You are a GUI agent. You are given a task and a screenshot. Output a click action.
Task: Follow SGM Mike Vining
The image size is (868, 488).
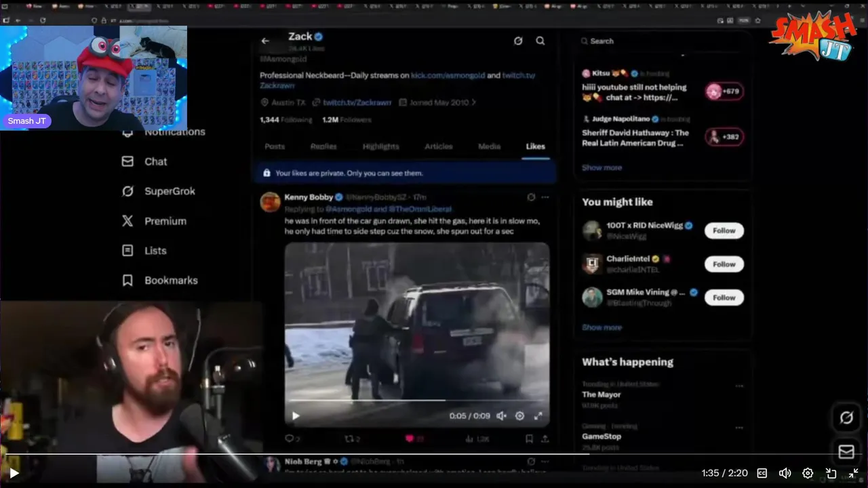coord(724,298)
